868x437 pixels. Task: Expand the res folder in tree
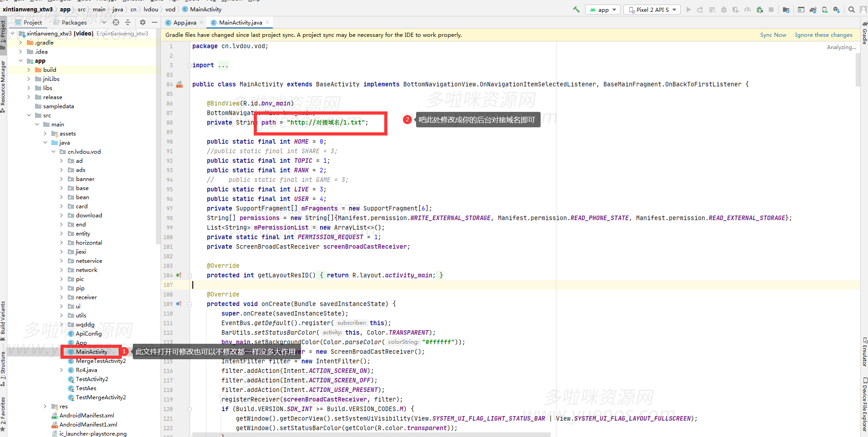[x=45, y=407]
